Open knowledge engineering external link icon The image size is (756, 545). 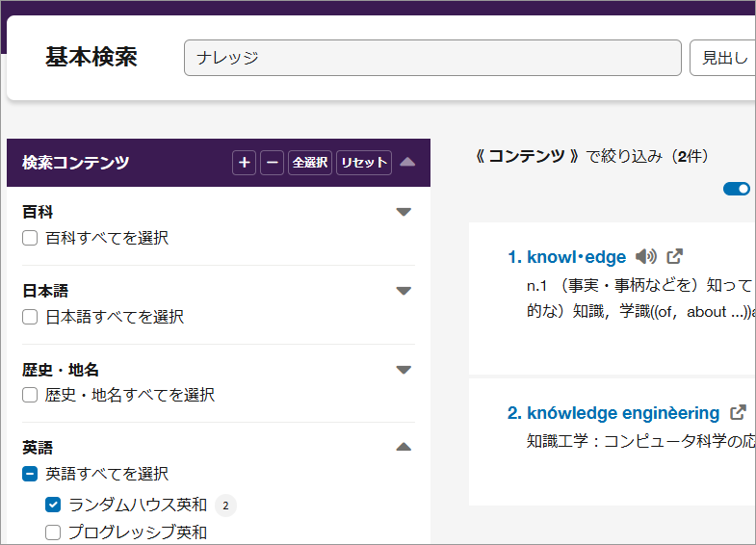click(738, 412)
